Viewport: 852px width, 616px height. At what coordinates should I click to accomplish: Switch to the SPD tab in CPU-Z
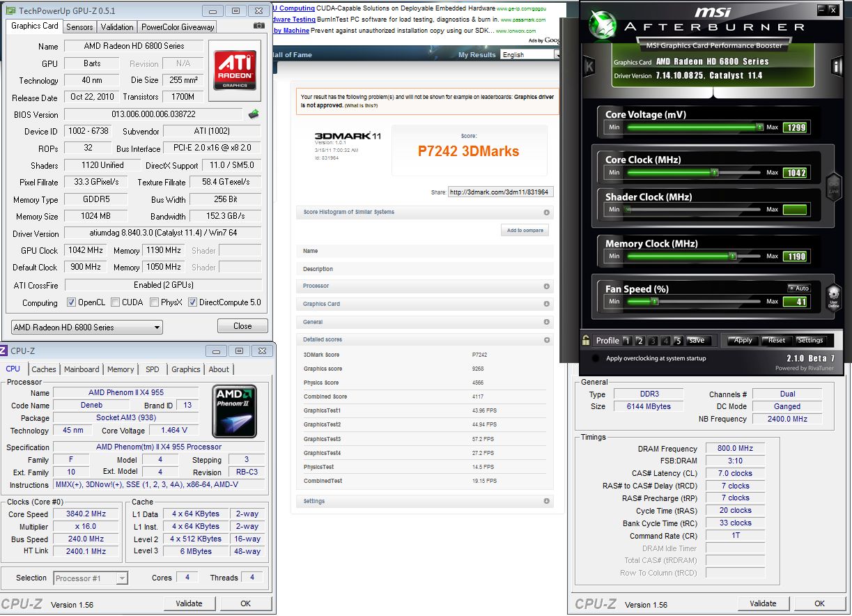click(x=152, y=369)
